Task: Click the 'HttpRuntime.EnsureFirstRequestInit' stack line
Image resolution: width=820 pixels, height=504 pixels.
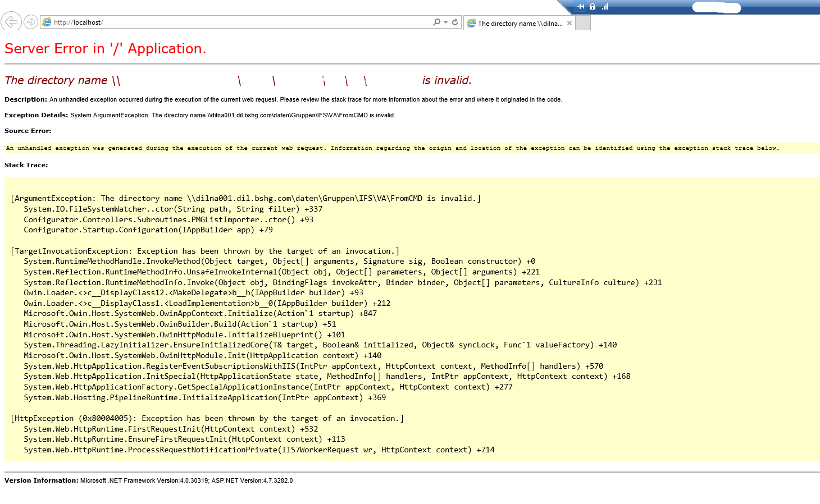Action: coord(184,439)
